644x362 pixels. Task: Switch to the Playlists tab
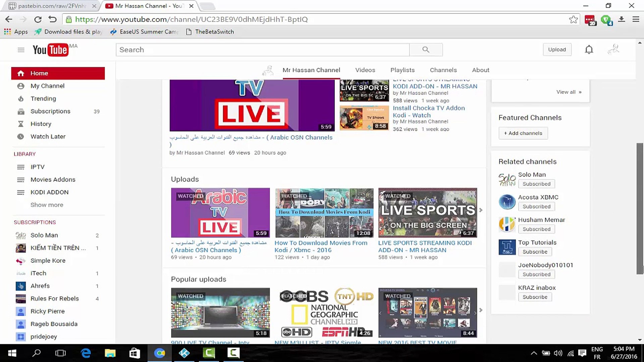coord(402,70)
